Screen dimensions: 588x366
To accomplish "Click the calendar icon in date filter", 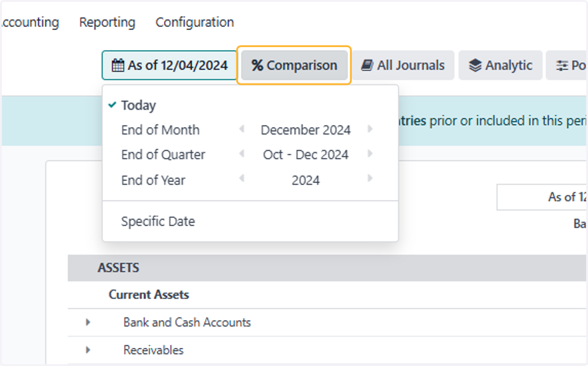I will (118, 65).
